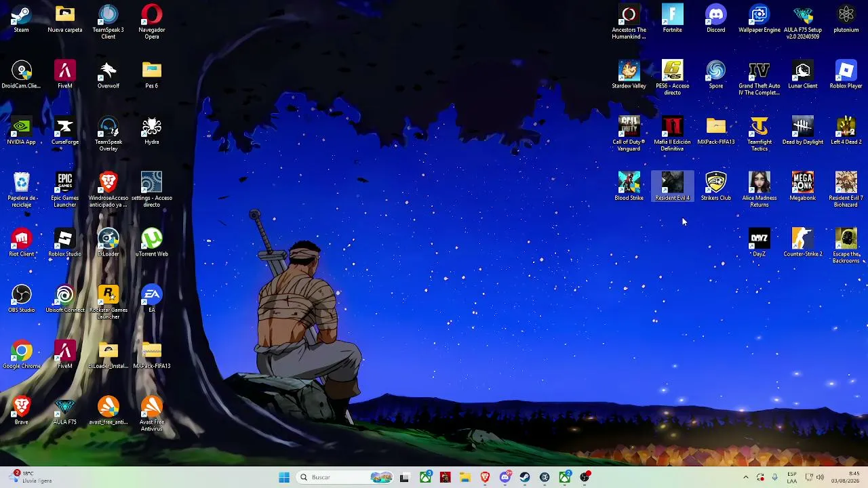Open the Overwolf desktop shortcut

108,75
